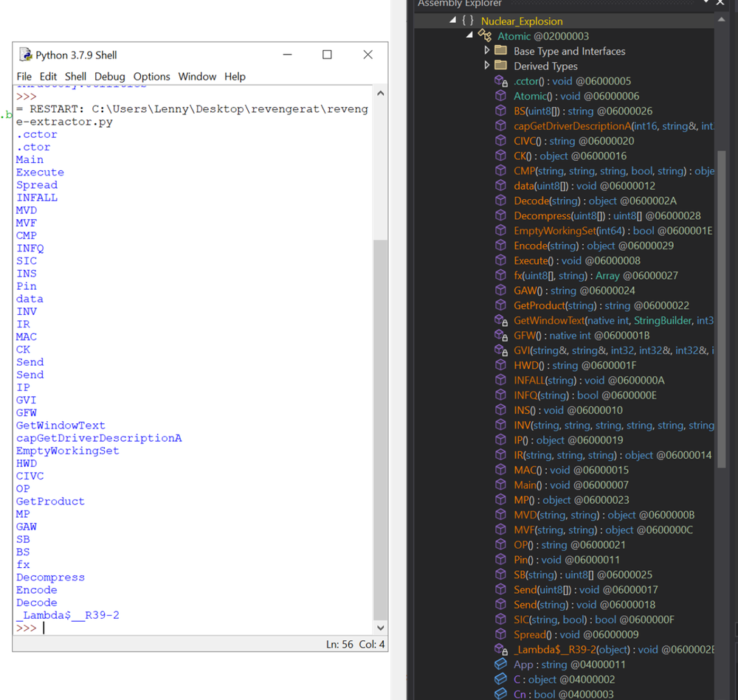Open the Debug menu in Python Shell
The image size is (738, 700).
coord(109,76)
